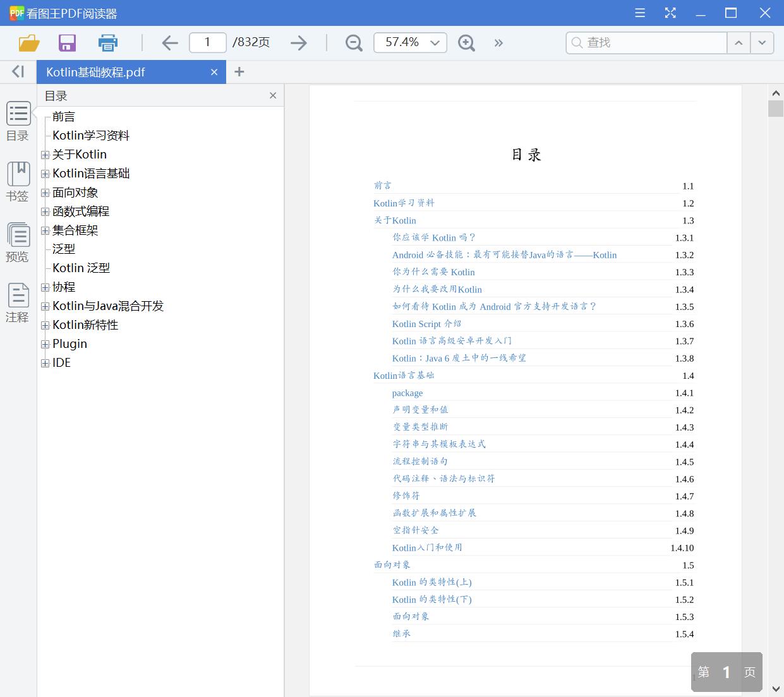
Task: Open the 书签 bookmarks panel
Action: 18,181
